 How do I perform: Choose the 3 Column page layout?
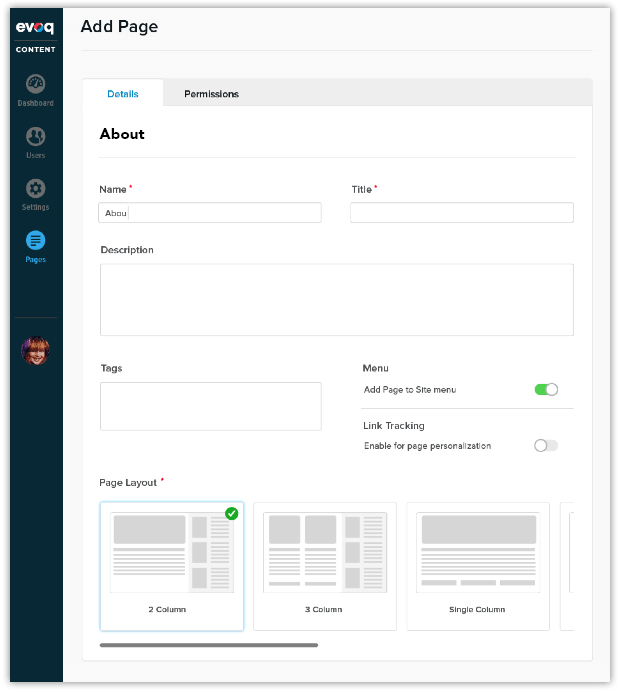pyautogui.click(x=325, y=566)
